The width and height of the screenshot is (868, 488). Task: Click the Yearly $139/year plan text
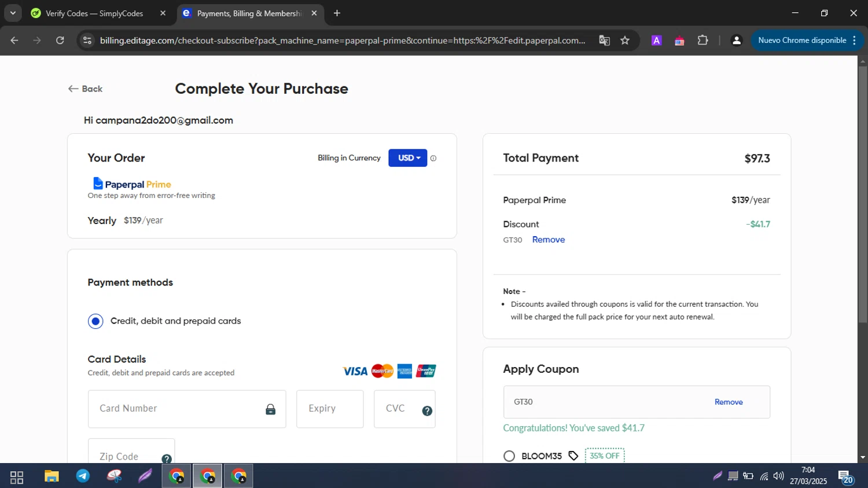(125, 221)
